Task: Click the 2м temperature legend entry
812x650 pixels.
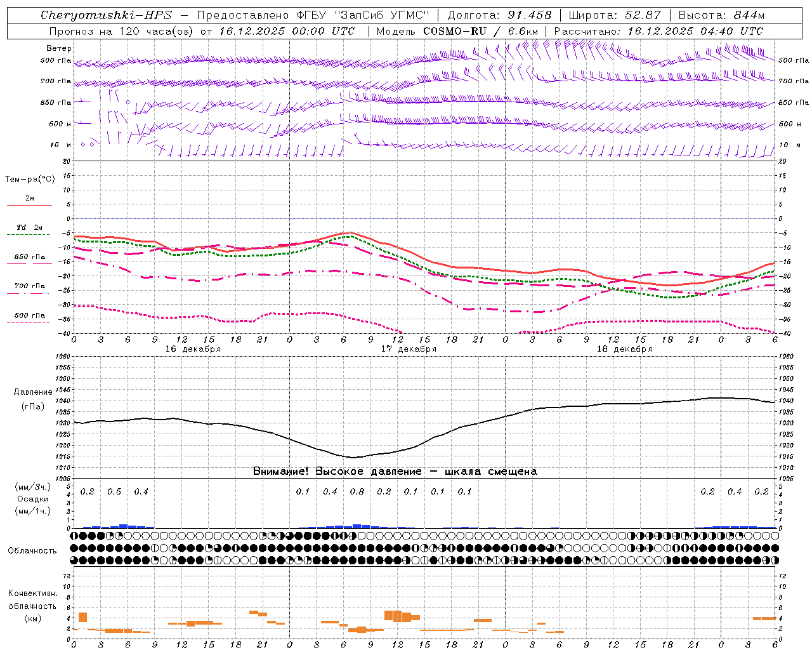Action: [x=30, y=199]
